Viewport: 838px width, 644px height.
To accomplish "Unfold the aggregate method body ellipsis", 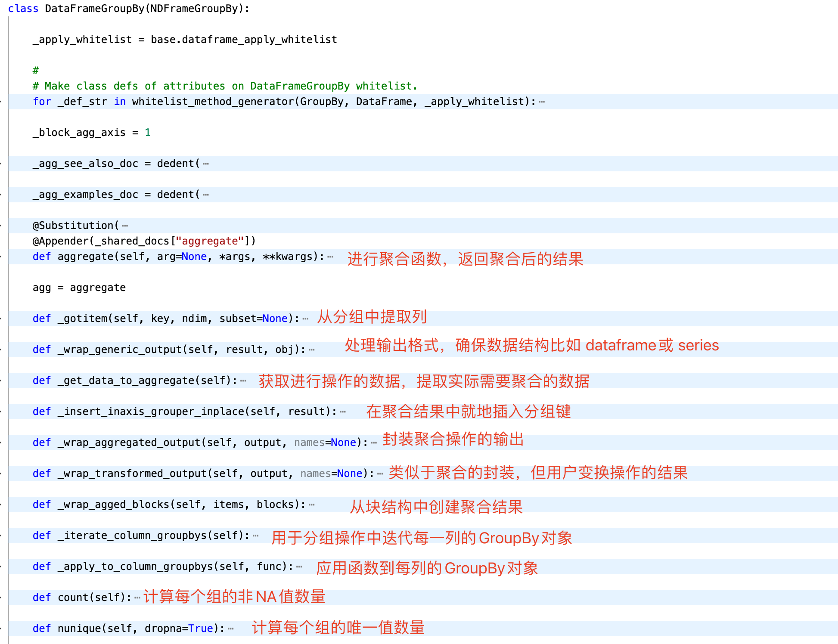I will [330, 257].
